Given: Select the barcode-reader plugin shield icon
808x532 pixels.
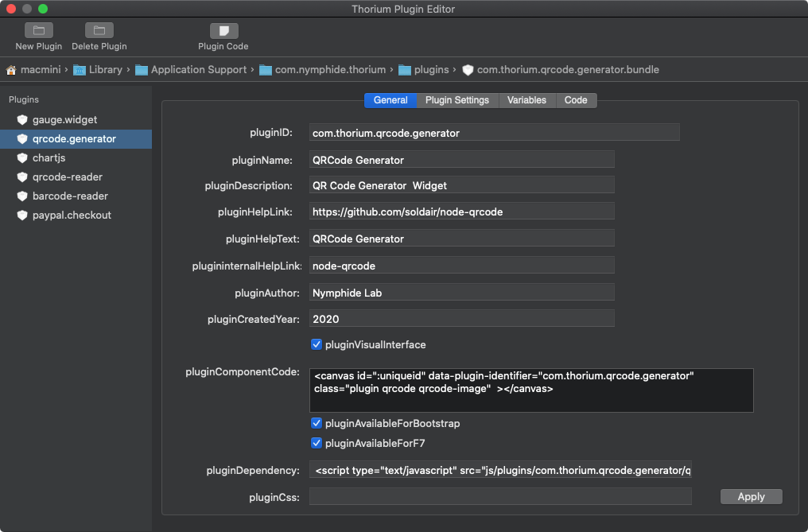Looking at the screenshot, I should point(22,196).
